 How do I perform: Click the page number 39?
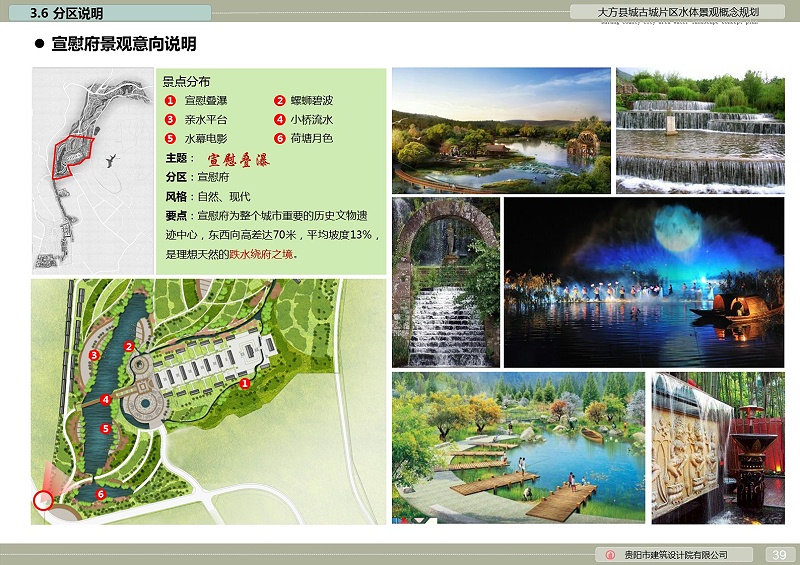click(x=780, y=555)
